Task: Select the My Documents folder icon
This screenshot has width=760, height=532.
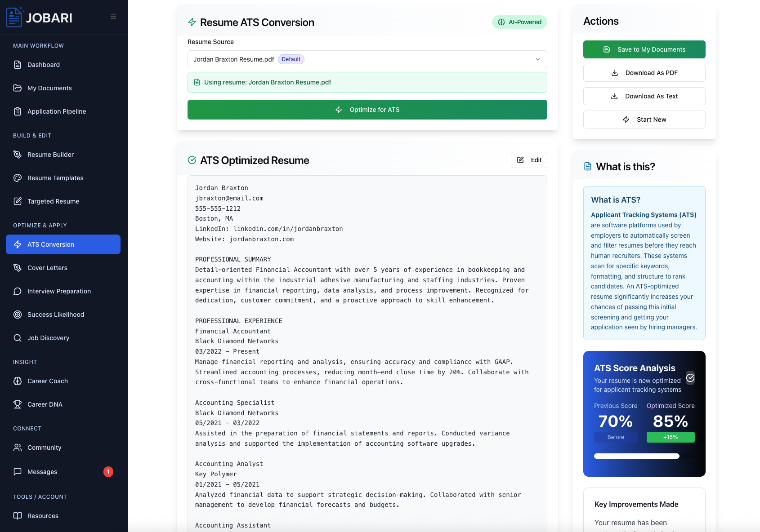Action: [x=17, y=88]
